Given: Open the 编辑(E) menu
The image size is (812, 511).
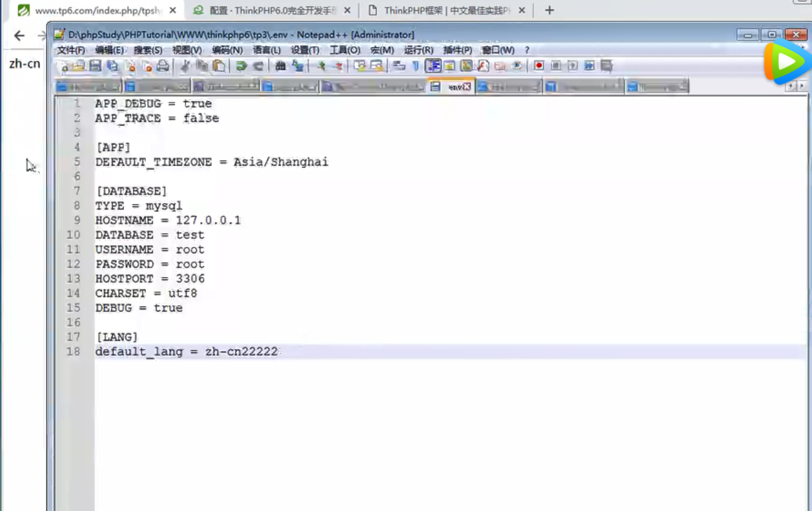Looking at the screenshot, I should tap(109, 50).
